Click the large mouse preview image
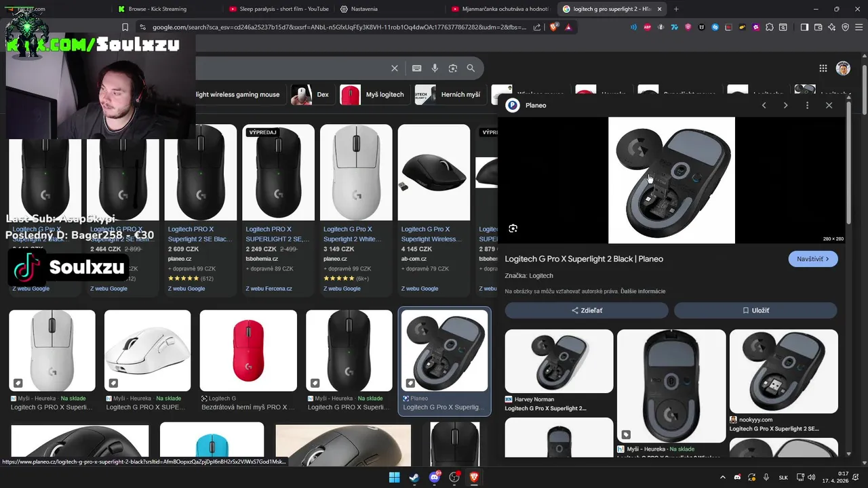868x488 pixels. pos(671,180)
